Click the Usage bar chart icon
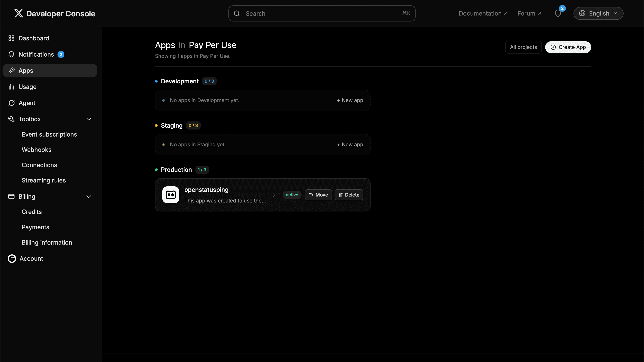The height and width of the screenshot is (362, 644). tap(11, 87)
